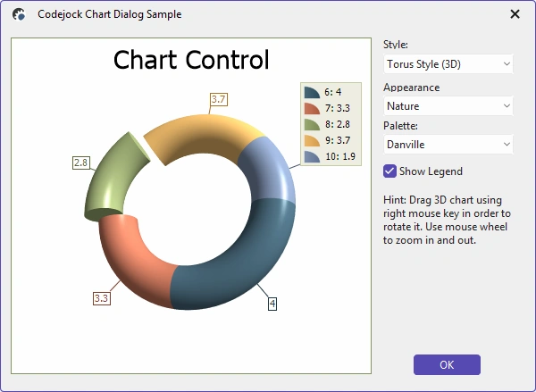536x392 pixels.
Task: Click the 2.8 data label on the chart
Action: click(81, 163)
